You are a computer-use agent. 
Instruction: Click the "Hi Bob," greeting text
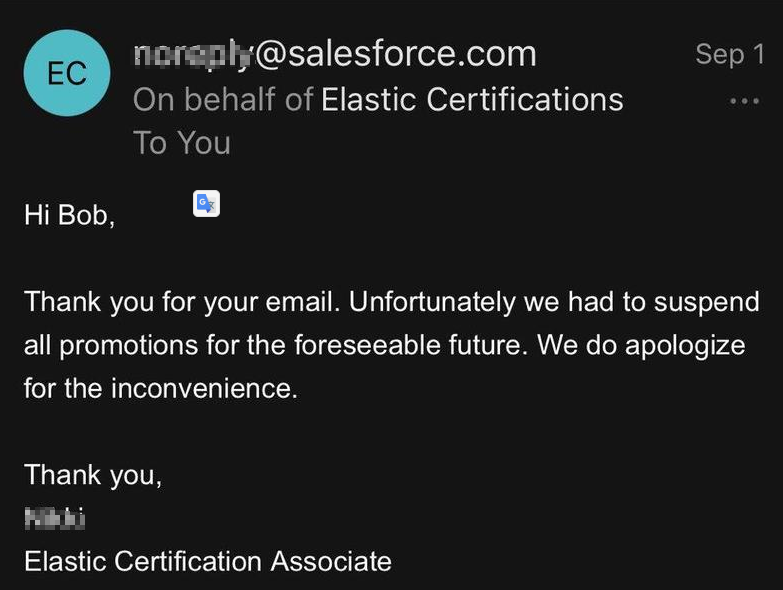tap(69, 214)
